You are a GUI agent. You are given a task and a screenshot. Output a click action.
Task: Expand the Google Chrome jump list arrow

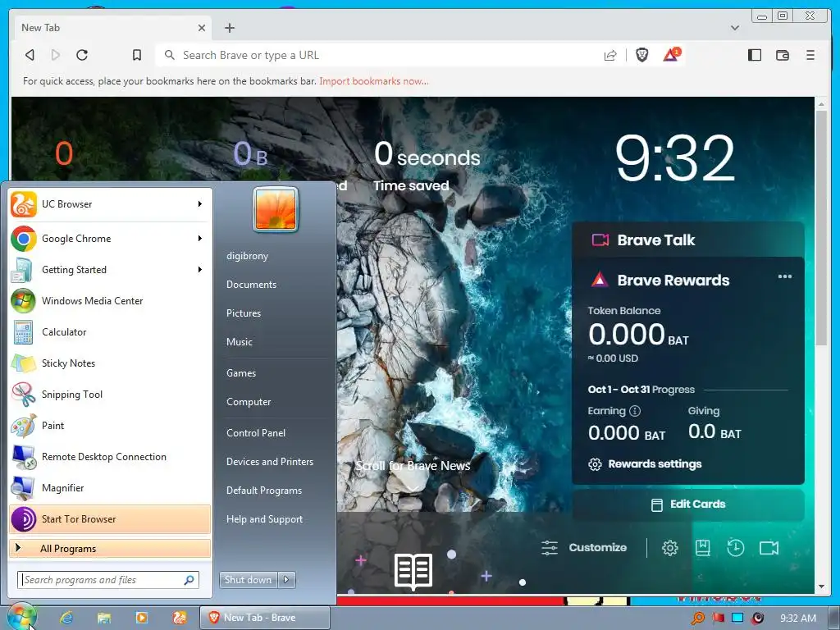coord(200,239)
